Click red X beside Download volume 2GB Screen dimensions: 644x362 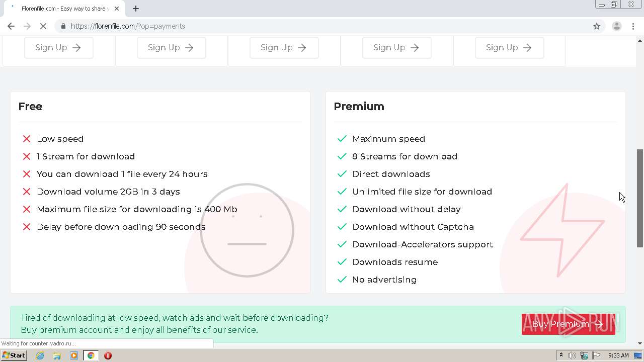click(27, 192)
